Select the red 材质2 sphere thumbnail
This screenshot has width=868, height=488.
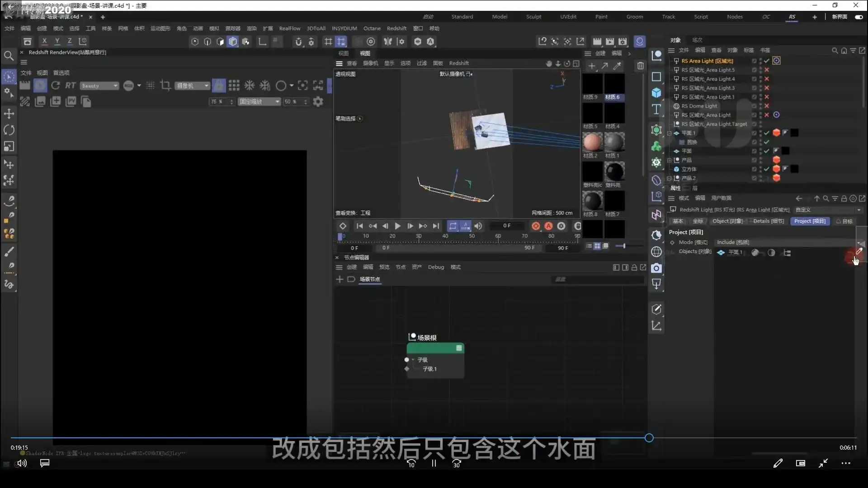click(592, 142)
